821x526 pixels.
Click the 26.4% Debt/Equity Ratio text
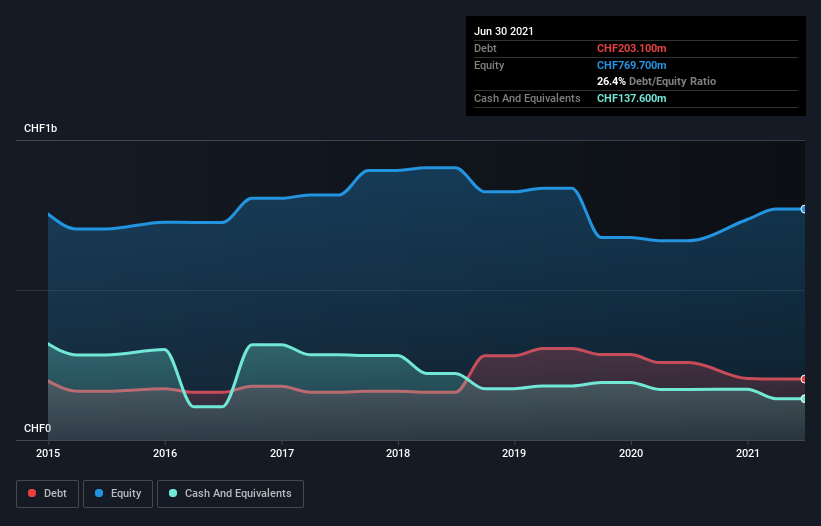(657, 81)
